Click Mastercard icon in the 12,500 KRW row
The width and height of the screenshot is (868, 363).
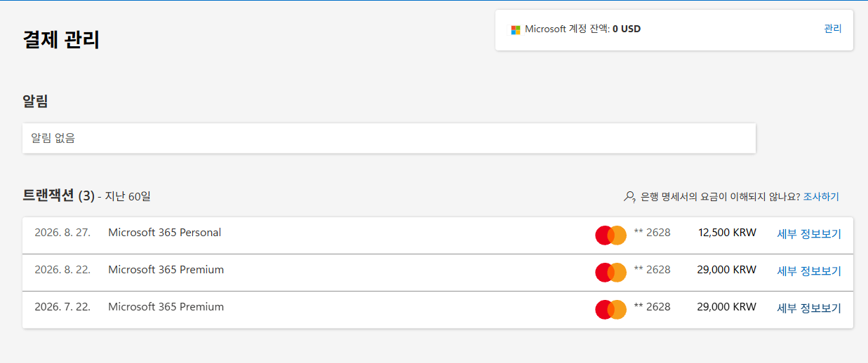tap(610, 235)
